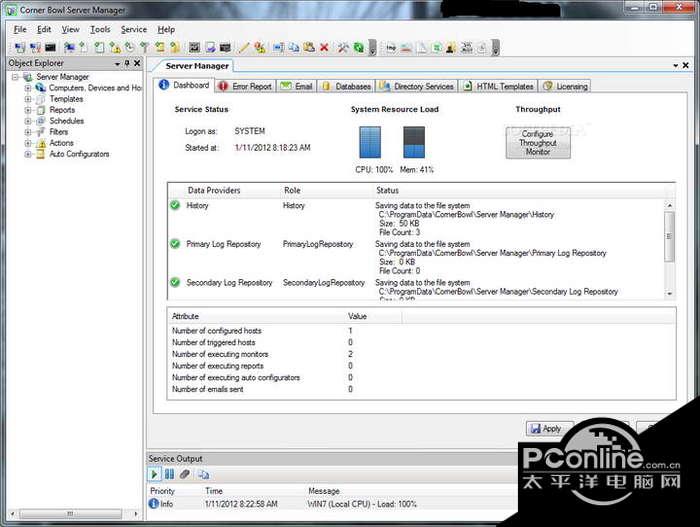Viewport: 700px width, 527px height.
Task: Click the blue Info icon in Service Output row
Action: (154, 503)
